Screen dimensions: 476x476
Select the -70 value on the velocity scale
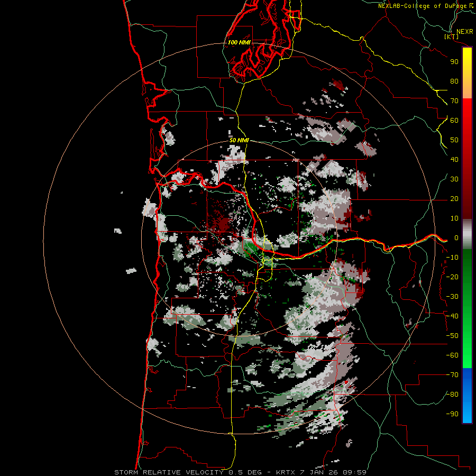coord(452,375)
